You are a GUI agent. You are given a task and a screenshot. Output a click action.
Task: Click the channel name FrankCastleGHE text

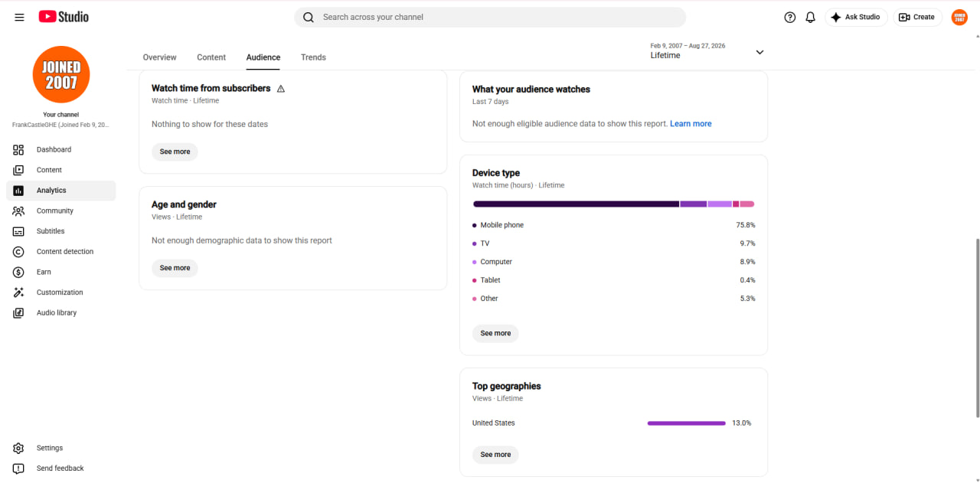coord(60,125)
